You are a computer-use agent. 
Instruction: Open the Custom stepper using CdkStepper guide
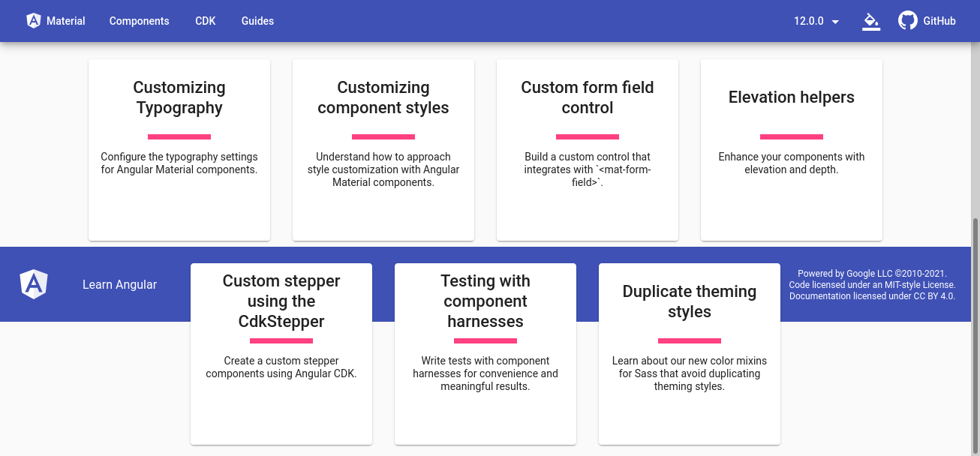(x=281, y=352)
